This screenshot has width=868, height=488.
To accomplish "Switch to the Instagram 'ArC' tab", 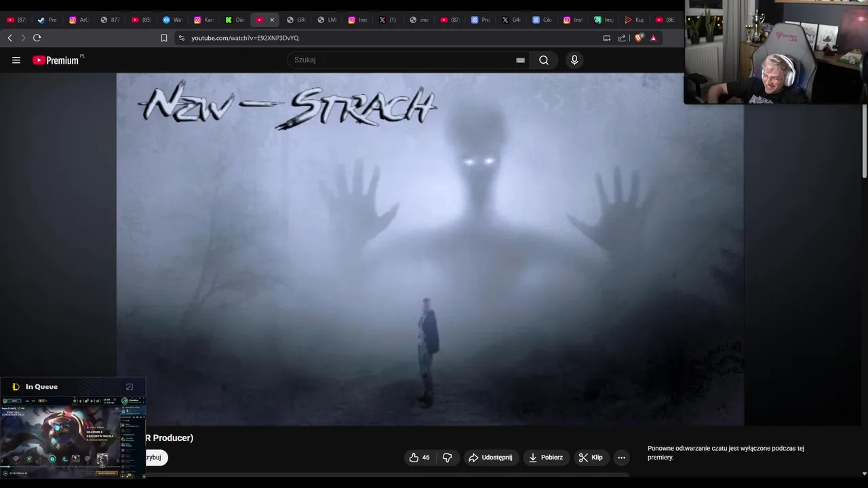I will click(x=79, y=20).
